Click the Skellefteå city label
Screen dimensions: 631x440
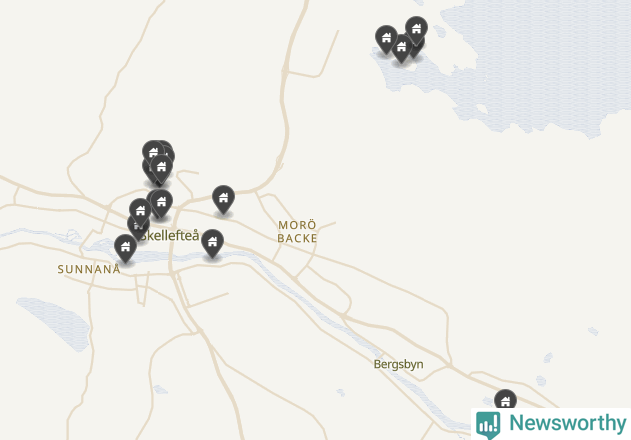170,235
